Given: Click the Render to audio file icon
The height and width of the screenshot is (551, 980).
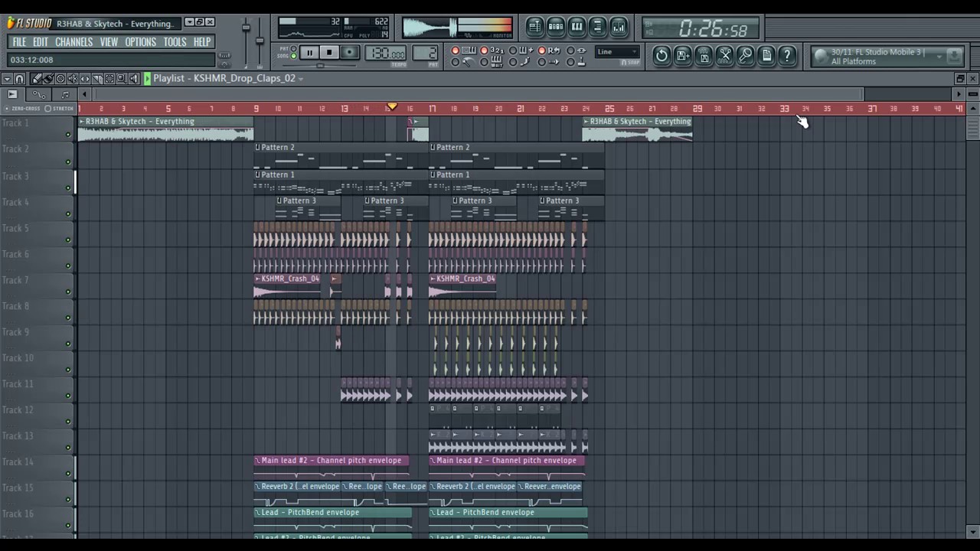Looking at the screenshot, I should (x=704, y=55).
